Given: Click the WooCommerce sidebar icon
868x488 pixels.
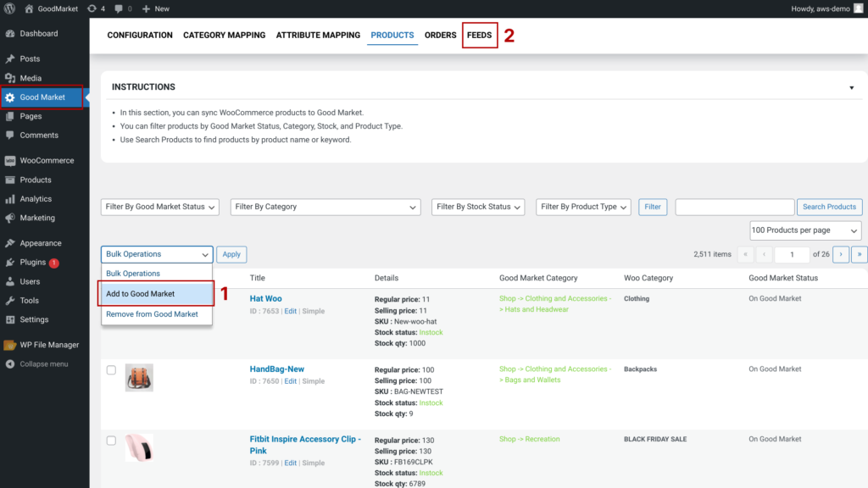Looking at the screenshot, I should point(9,160).
